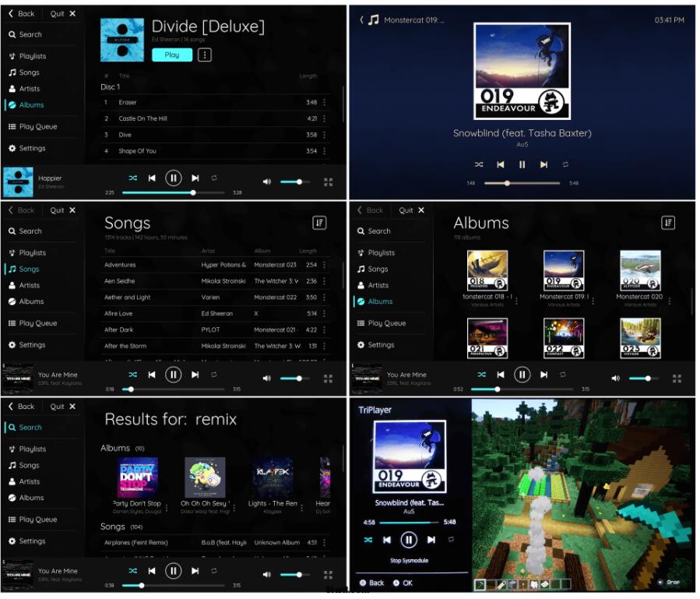This screenshot has width=700, height=599.
Task: Skip to next track on full-screen Snowblind player
Action: [543, 165]
